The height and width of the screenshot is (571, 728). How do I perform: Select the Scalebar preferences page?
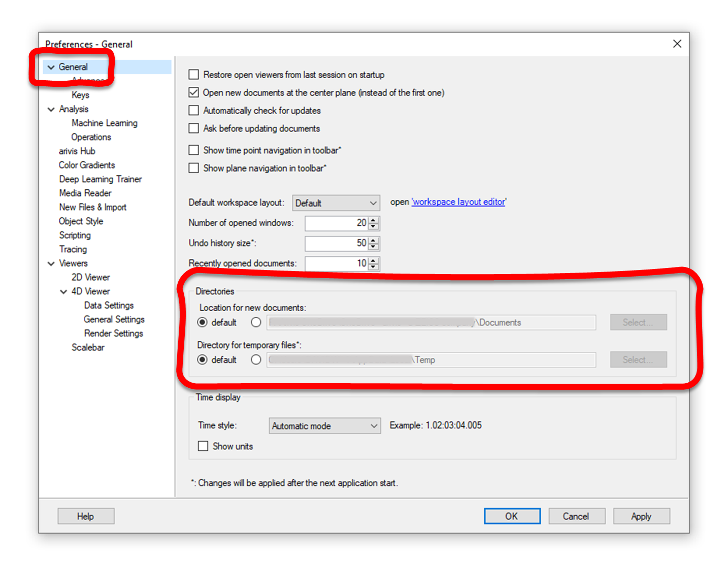pyautogui.click(x=88, y=347)
